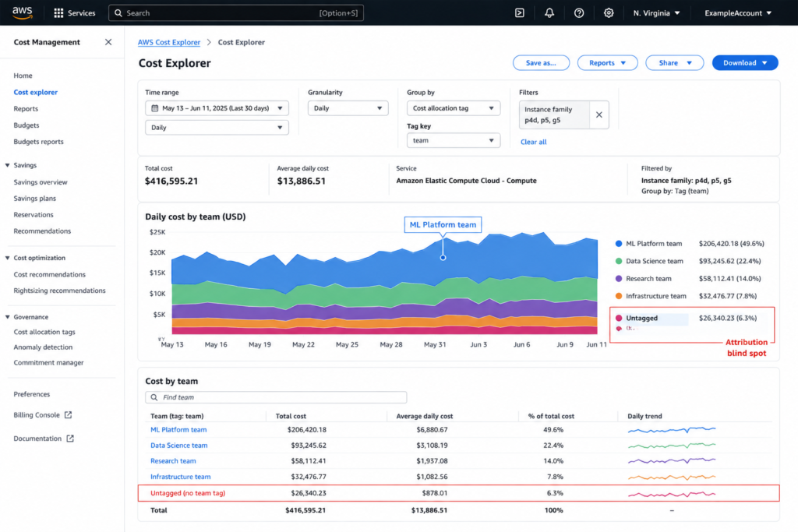Open the N. Virginia region dropdown

tap(656, 12)
